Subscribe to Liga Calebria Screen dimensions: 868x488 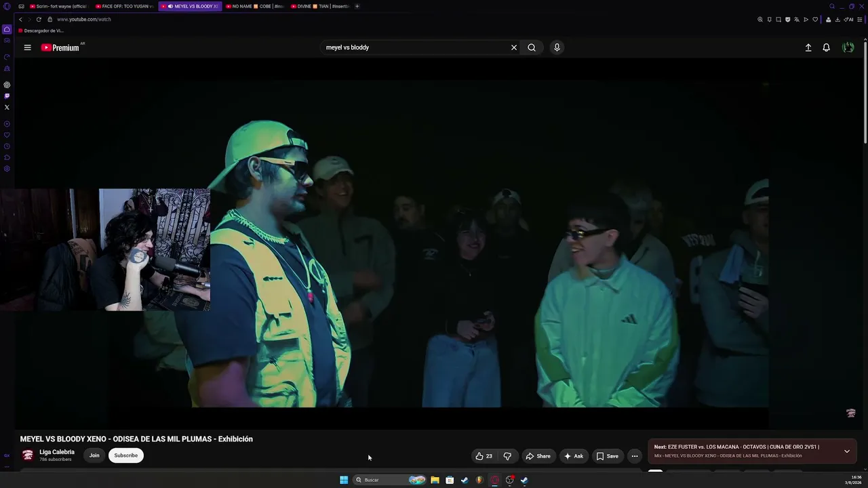[x=126, y=455]
